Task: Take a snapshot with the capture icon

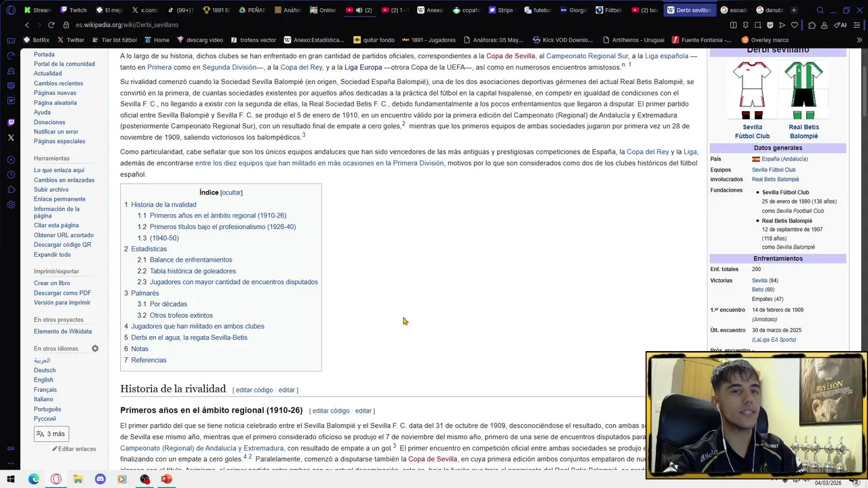Action: pyautogui.click(x=757, y=25)
